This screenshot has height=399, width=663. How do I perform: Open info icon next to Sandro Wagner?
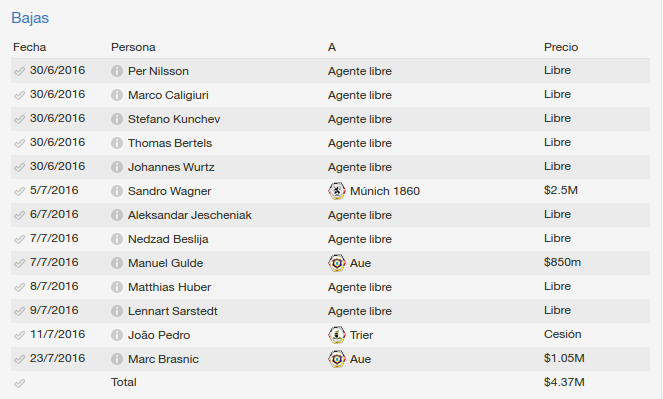[x=117, y=191]
